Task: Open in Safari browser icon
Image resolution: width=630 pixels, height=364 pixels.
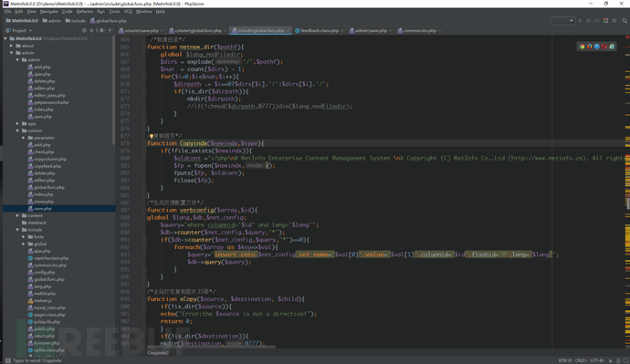Action: pos(596,47)
